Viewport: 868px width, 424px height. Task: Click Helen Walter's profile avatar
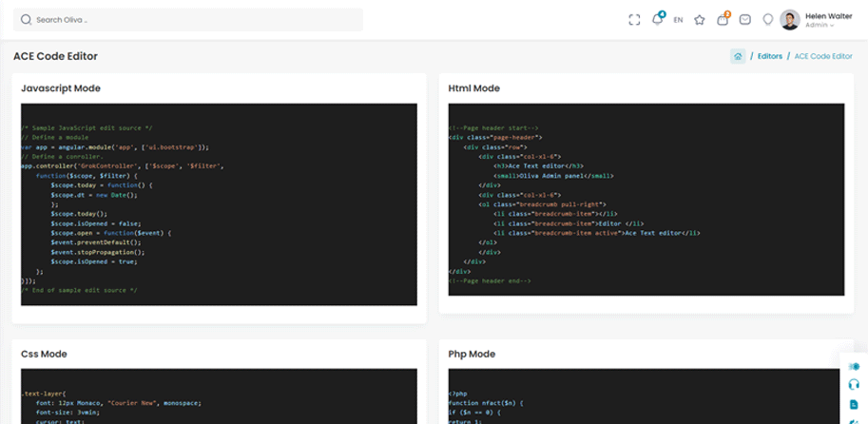tap(790, 20)
